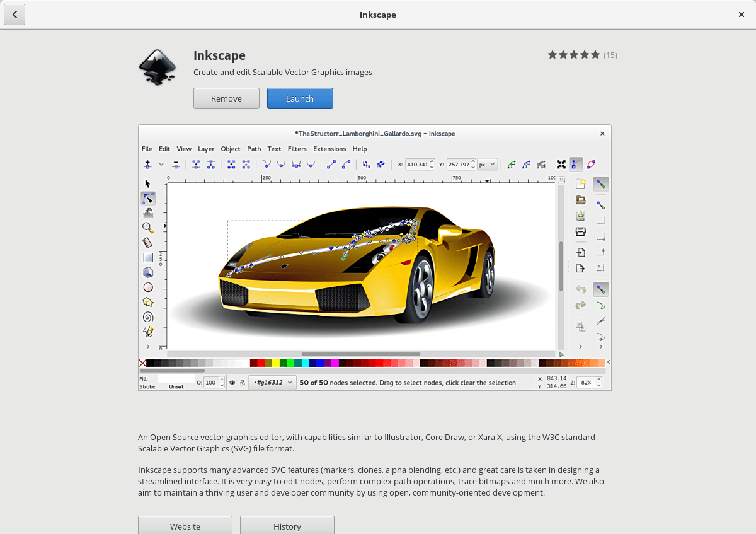Select the Rectangle tool
The image size is (756, 534).
click(147, 257)
